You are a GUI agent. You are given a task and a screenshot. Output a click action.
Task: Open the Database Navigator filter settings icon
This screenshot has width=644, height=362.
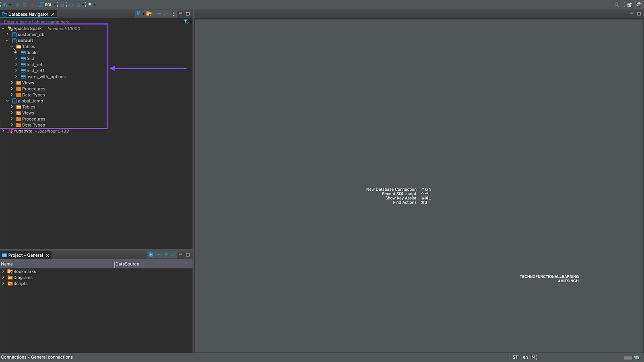(x=186, y=22)
